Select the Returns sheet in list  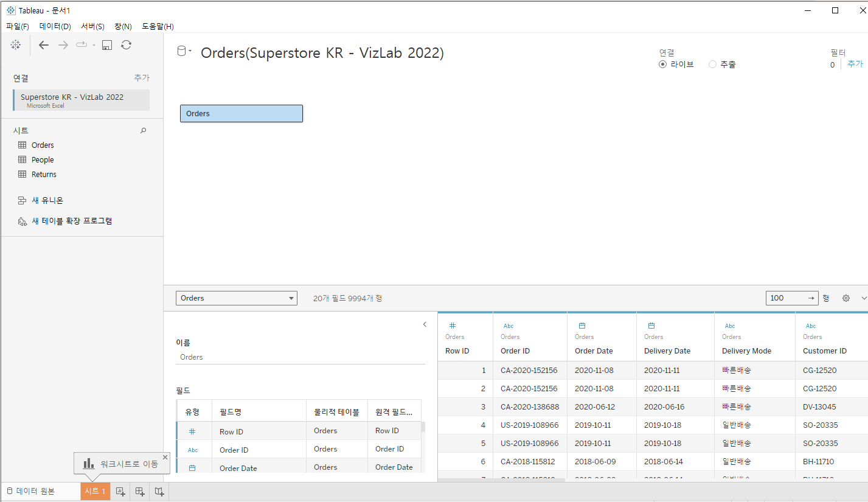[44, 175]
